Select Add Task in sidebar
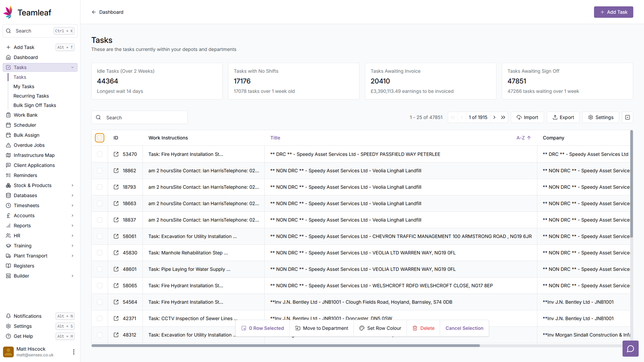644x362 pixels. [x=40, y=47]
